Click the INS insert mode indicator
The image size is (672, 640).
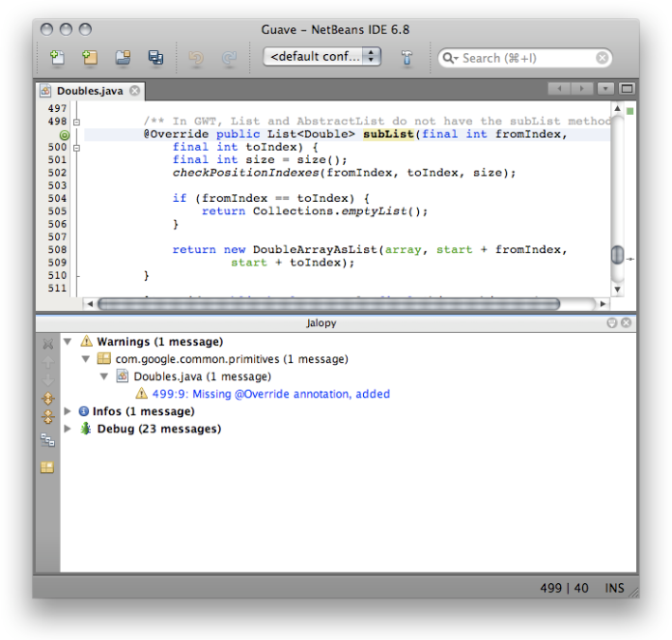[x=614, y=588]
